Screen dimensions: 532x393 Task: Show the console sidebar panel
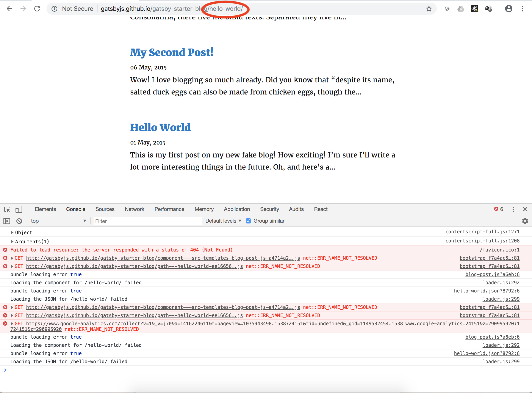pos(6,221)
